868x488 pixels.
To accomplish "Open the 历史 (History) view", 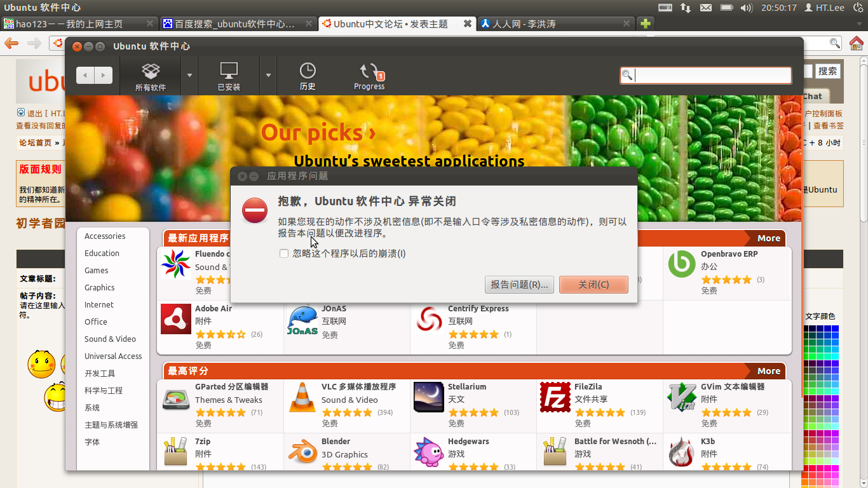I will (308, 76).
